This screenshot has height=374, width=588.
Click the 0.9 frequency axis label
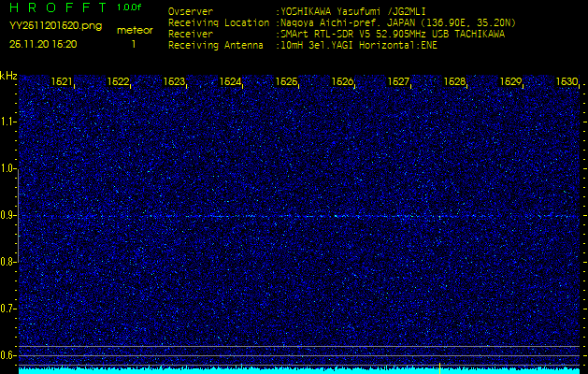pyautogui.click(x=8, y=215)
